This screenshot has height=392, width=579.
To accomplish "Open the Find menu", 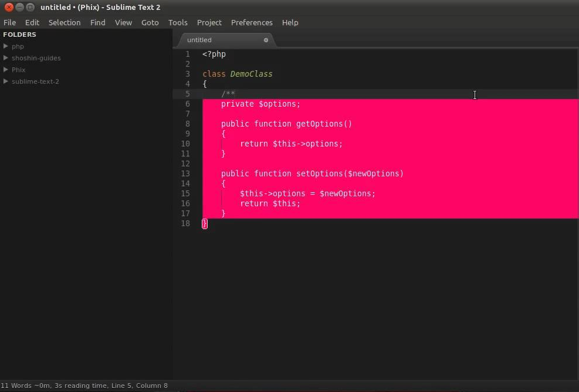I will click(98, 22).
